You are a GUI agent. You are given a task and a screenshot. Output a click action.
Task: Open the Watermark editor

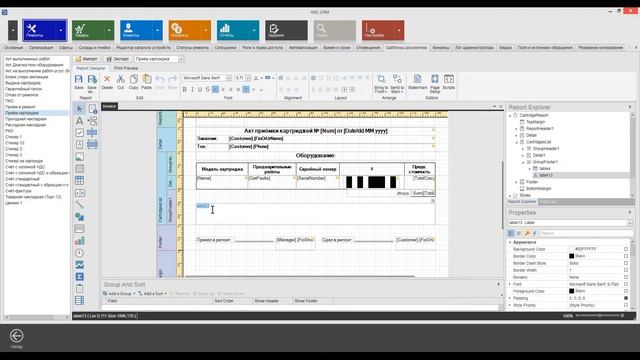point(417,82)
